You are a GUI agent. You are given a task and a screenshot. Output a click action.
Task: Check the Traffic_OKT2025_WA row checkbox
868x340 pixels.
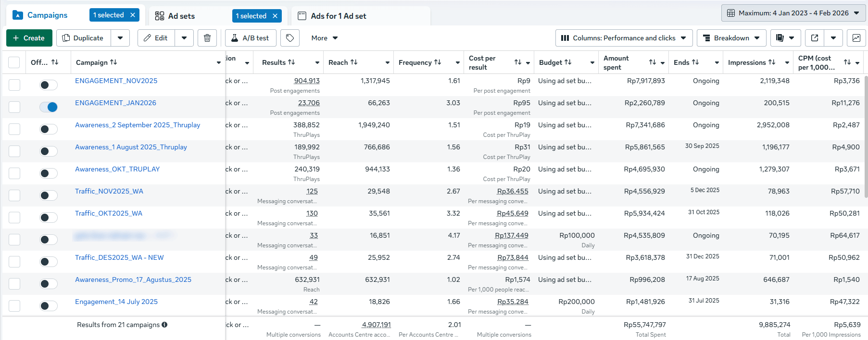(x=14, y=218)
